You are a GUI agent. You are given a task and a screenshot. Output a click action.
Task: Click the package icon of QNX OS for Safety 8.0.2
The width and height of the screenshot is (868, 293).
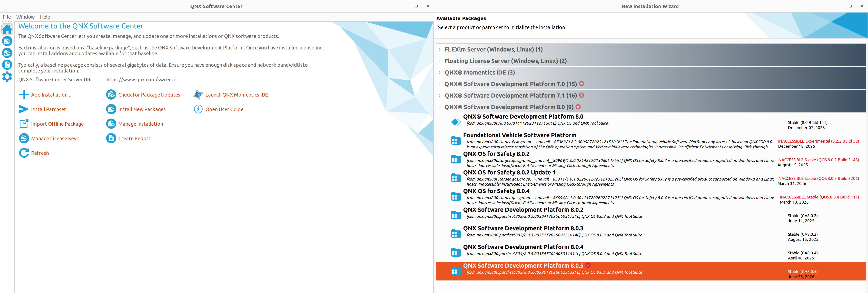click(456, 159)
